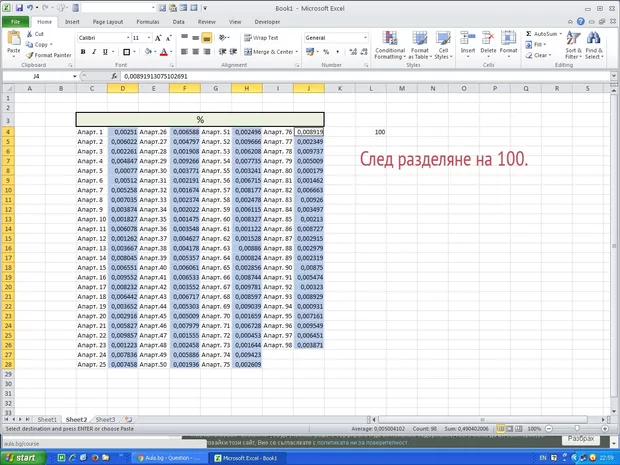Click the Format Painter tool
The width and height of the screenshot is (620, 465).
[49, 55]
